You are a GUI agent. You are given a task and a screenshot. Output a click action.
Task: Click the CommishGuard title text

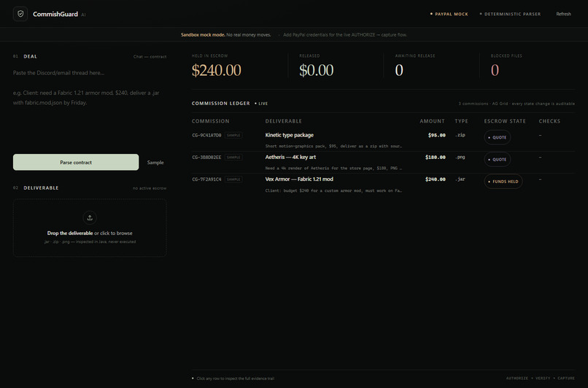tap(55, 14)
